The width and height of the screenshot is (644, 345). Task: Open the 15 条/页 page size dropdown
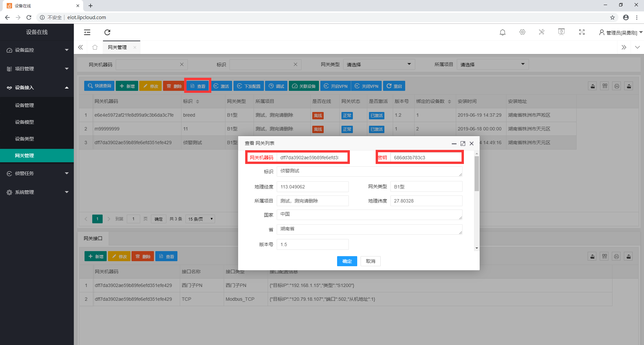click(201, 219)
